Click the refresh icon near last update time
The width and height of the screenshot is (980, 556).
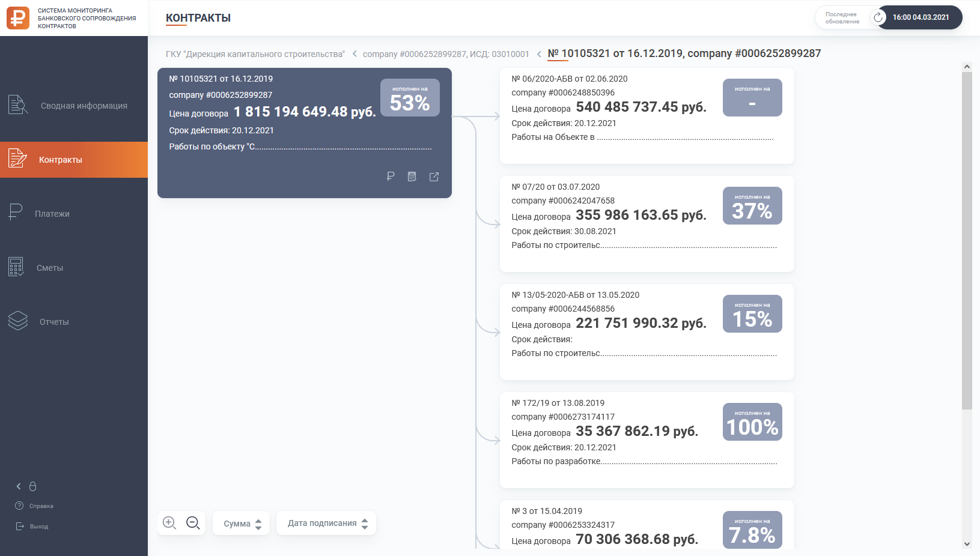[x=878, y=17]
